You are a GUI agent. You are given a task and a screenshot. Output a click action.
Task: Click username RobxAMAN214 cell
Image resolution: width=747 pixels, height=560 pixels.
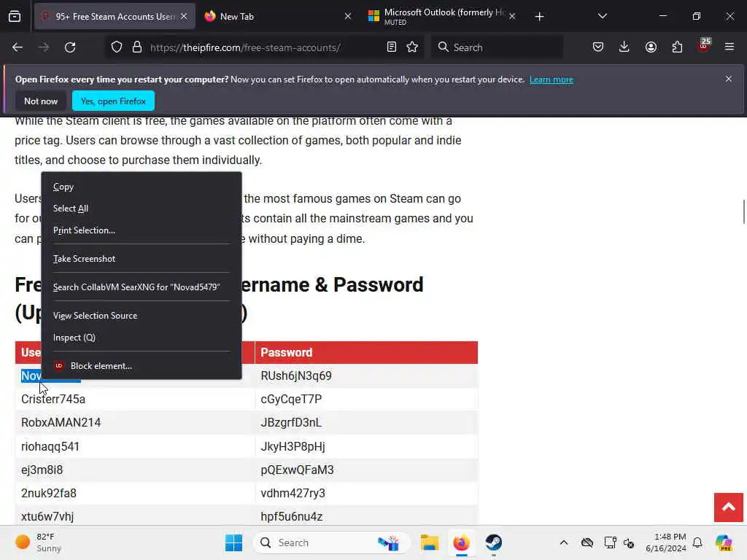(x=135, y=422)
